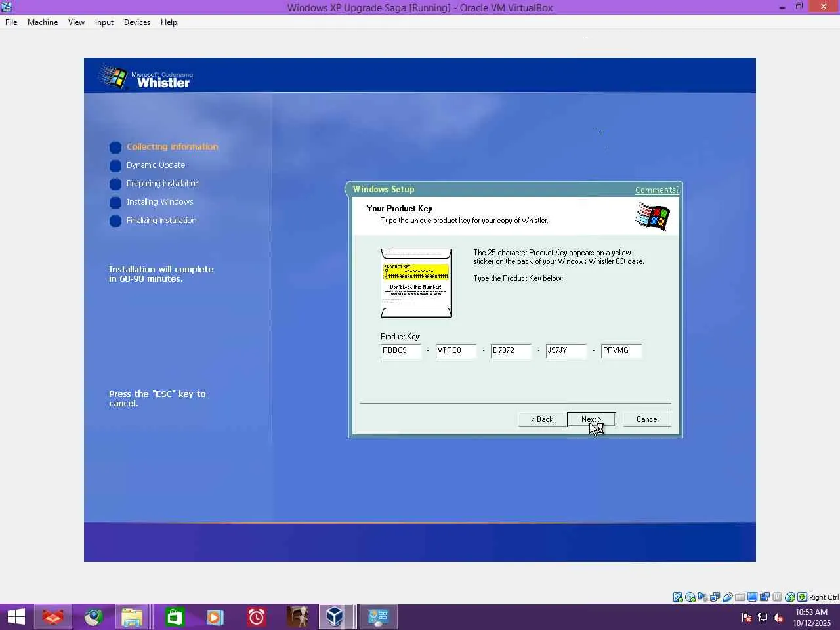840x630 pixels.
Task: Click the mouse integration status icon
Action: pyautogui.click(x=790, y=597)
